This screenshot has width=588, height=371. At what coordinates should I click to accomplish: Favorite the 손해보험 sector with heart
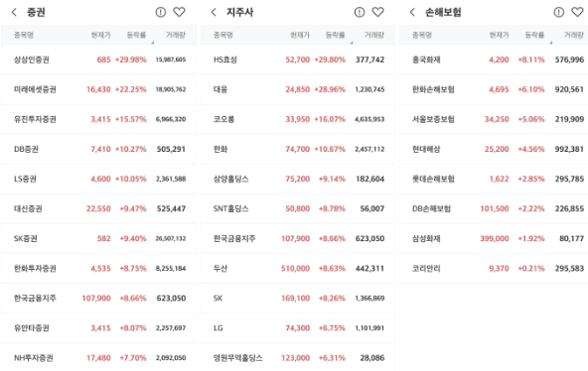[577, 12]
